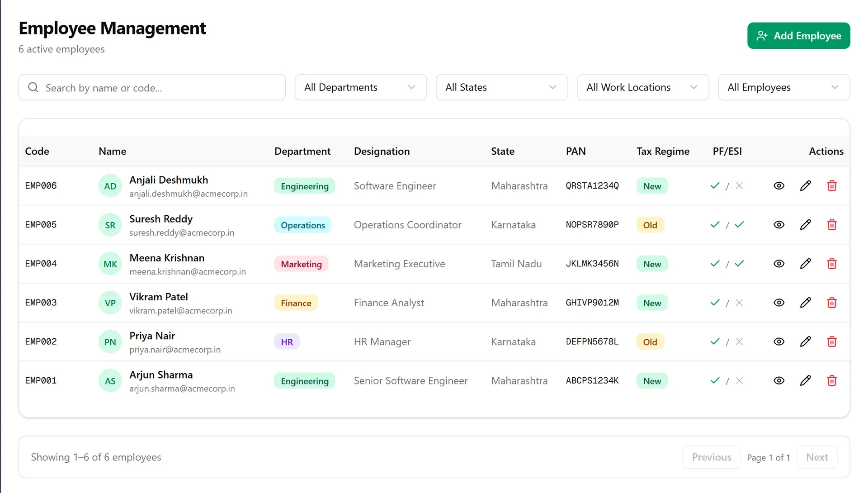Click the HR department badge
Screen dimensions: 868x493
pos(287,341)
